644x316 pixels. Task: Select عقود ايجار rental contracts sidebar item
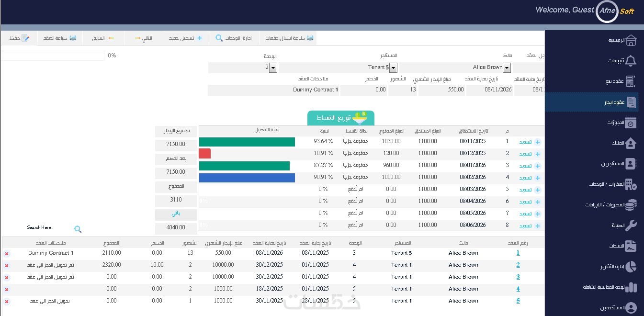coord(592,102)
